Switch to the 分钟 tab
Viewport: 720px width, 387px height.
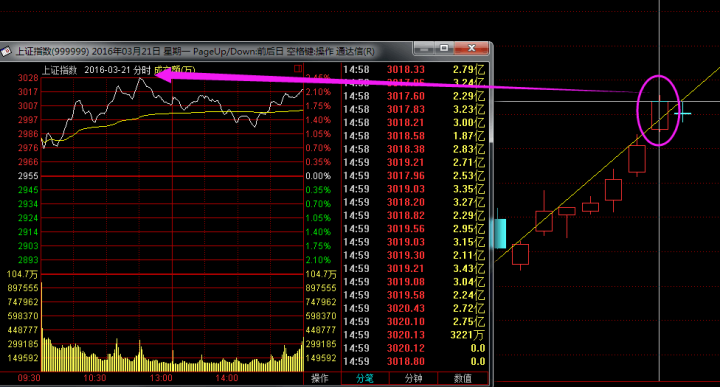tap(413, 378)
